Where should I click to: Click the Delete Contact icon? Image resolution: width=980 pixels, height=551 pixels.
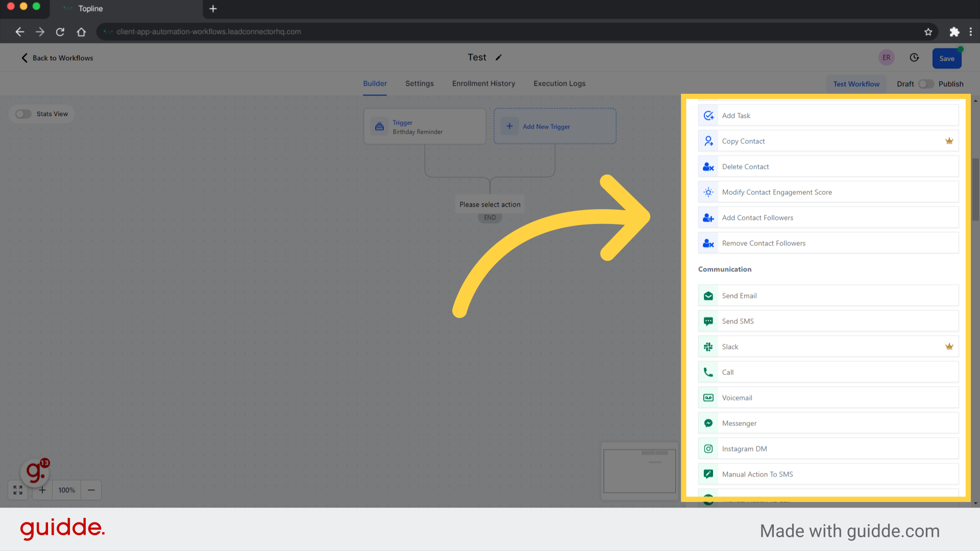(708, 167)
